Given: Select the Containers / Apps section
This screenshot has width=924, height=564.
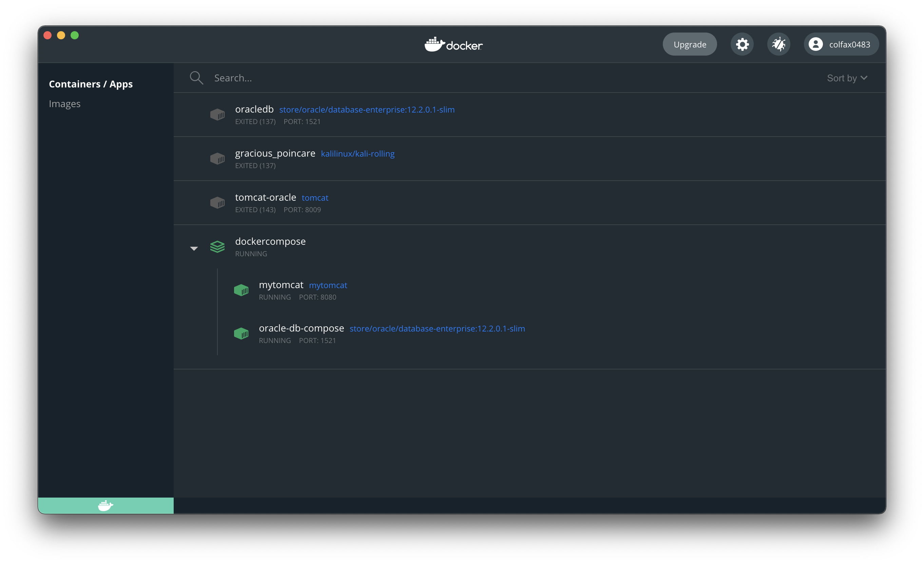Looking at the screenshot, I should (91, 84).
